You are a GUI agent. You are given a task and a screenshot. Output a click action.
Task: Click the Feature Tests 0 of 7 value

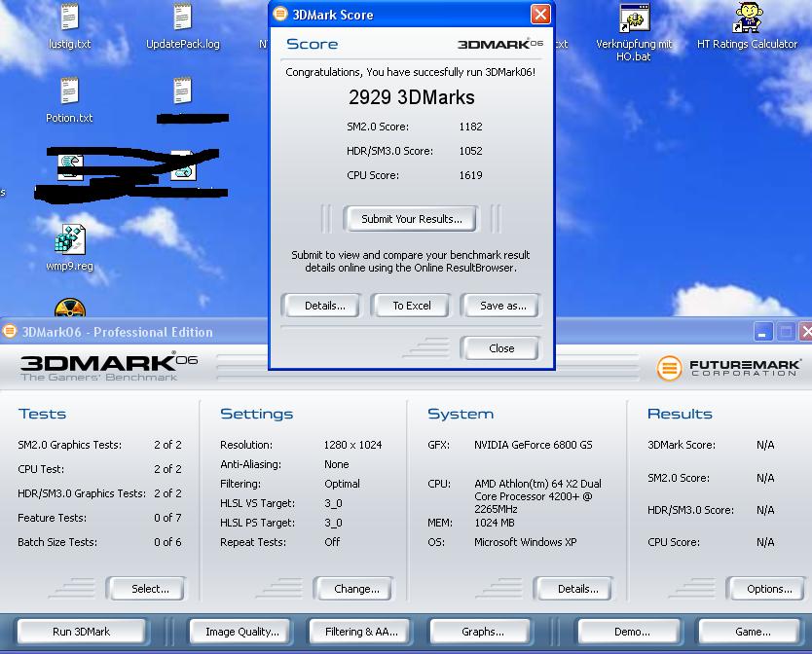coord(167,518)
